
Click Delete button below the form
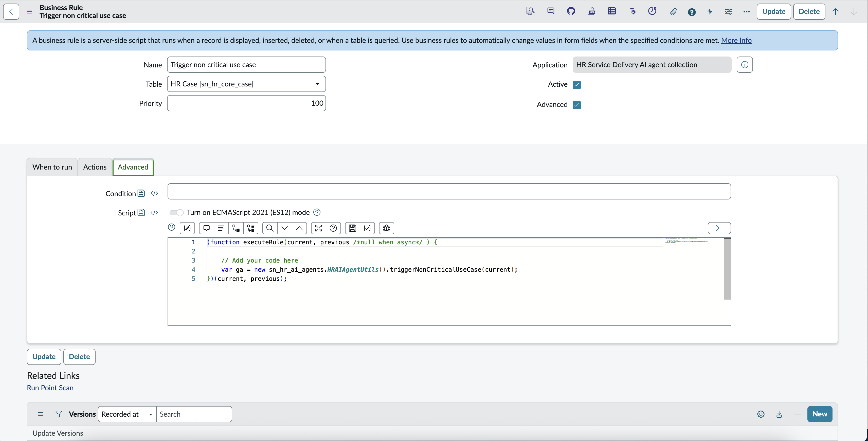pyautogui.click(x=79, y=357)
